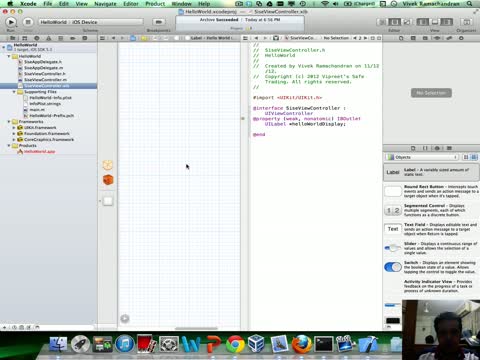Open Google Chrome from the Dock

(235, 344)
